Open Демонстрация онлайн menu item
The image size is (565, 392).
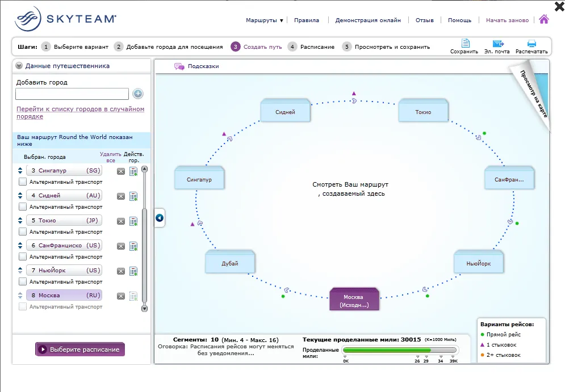point(368,20)
